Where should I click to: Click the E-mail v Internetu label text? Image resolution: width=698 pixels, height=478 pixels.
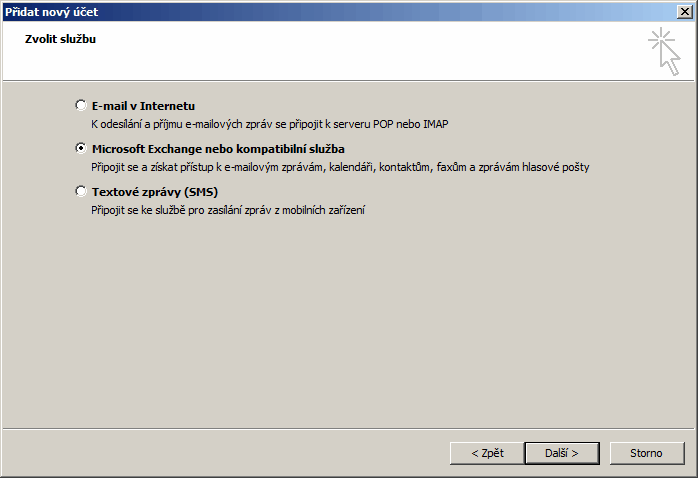(x=143, y=105)
